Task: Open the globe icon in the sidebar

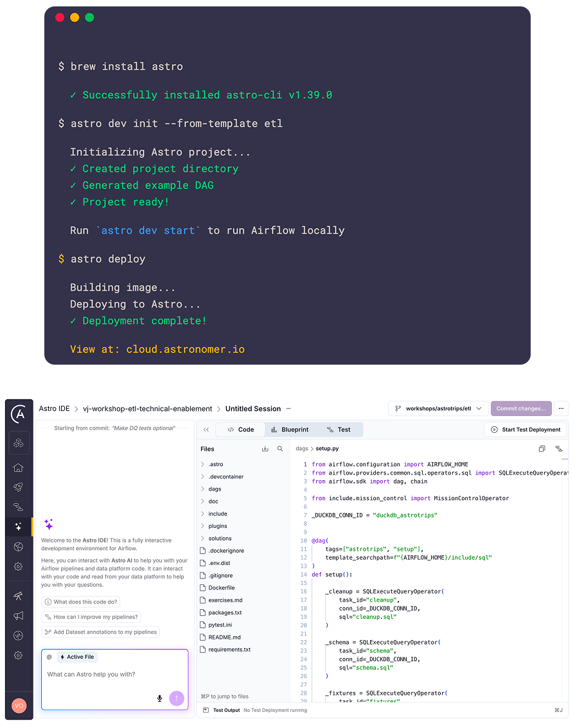Action: (x=19, y=546)
